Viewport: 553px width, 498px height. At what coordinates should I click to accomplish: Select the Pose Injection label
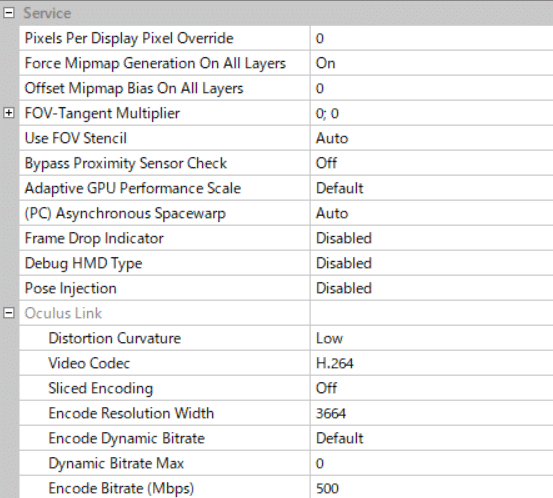tap(71, 289)
